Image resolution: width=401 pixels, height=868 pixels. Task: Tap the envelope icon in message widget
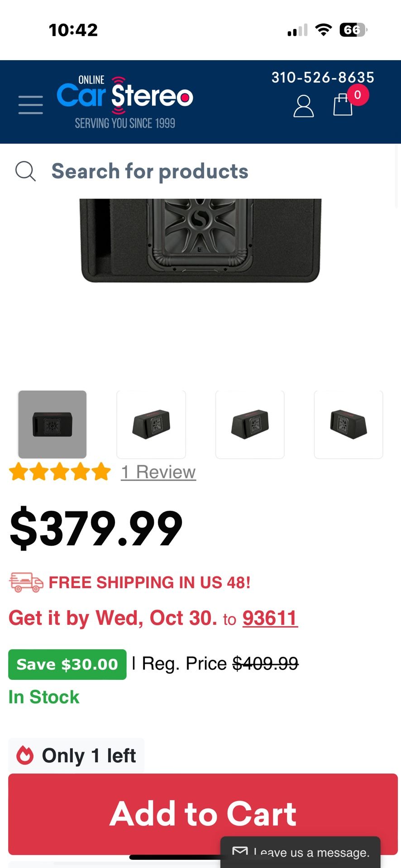tap(240, 852)
